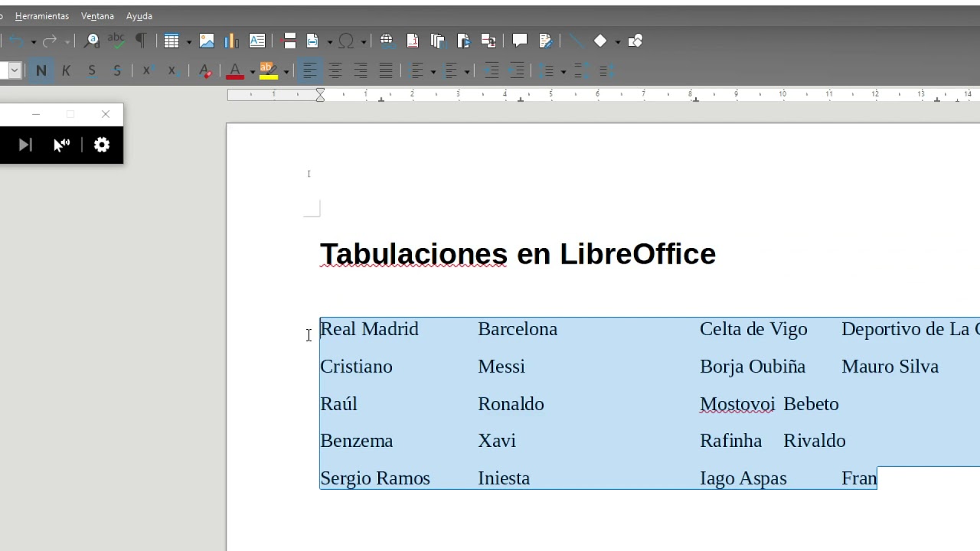
Task: Open settings gear in recorder widget
Action: 102,145
